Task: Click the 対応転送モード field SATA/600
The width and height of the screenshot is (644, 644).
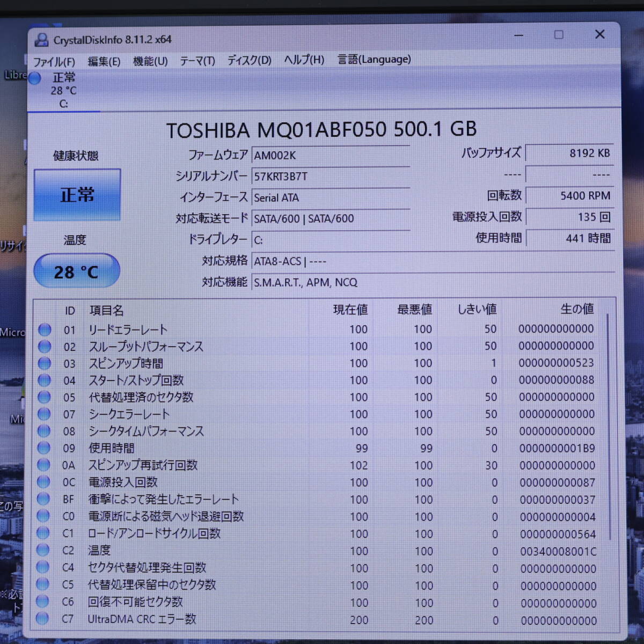Action: (x=331, y=218)
